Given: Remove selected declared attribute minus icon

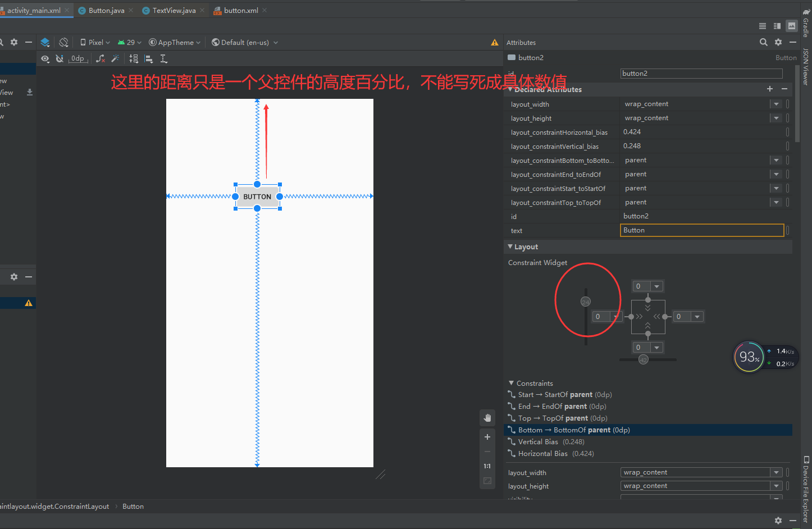Looking at the screenshot, I should (x=784, y=89).
